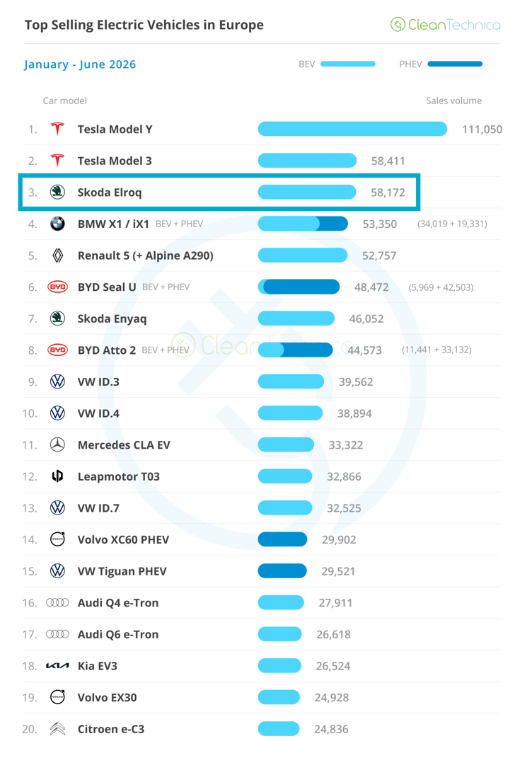Click the Sales volume column header

(453, 101)
